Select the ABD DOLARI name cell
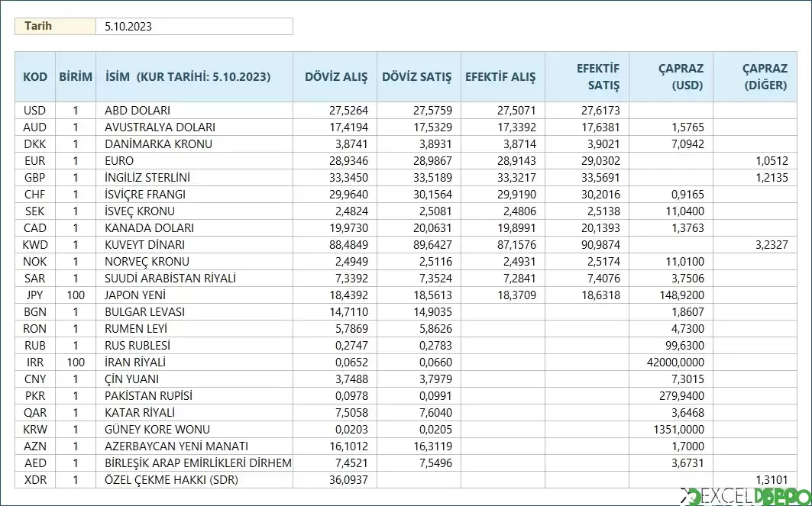The width and height of the screenshot is (812, 506). tap(194, 110)
